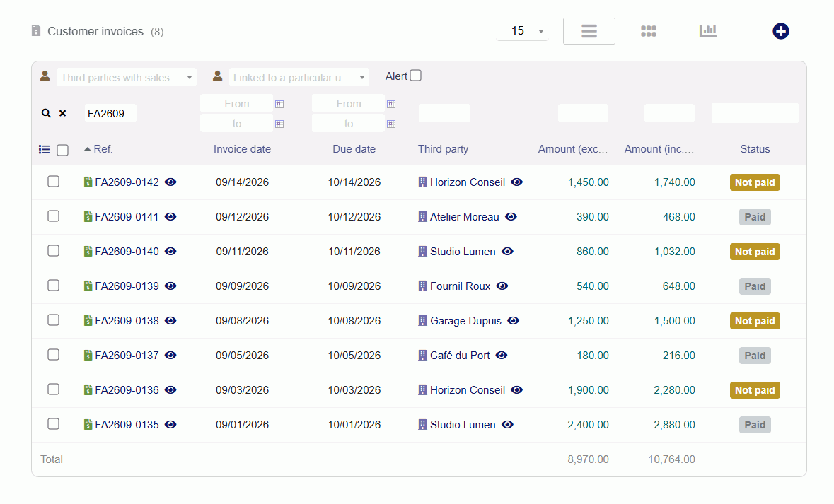Open field selector list icon in header

tap(44, 149)
